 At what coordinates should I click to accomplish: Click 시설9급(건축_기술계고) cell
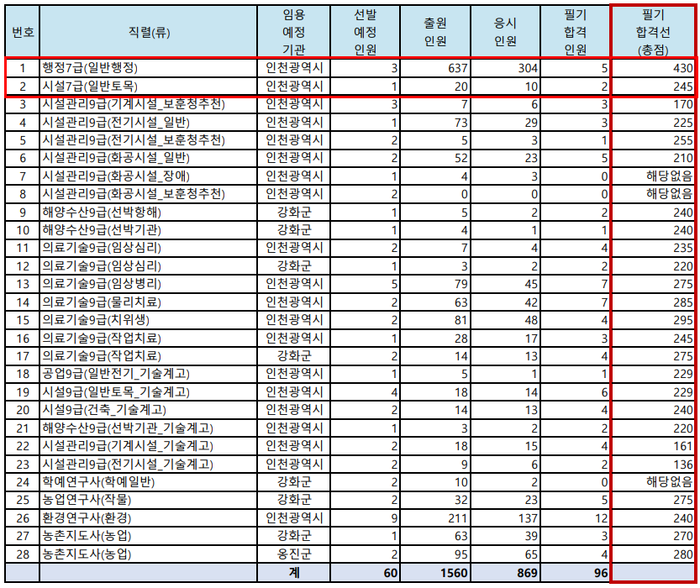click(x=148, y=410)
